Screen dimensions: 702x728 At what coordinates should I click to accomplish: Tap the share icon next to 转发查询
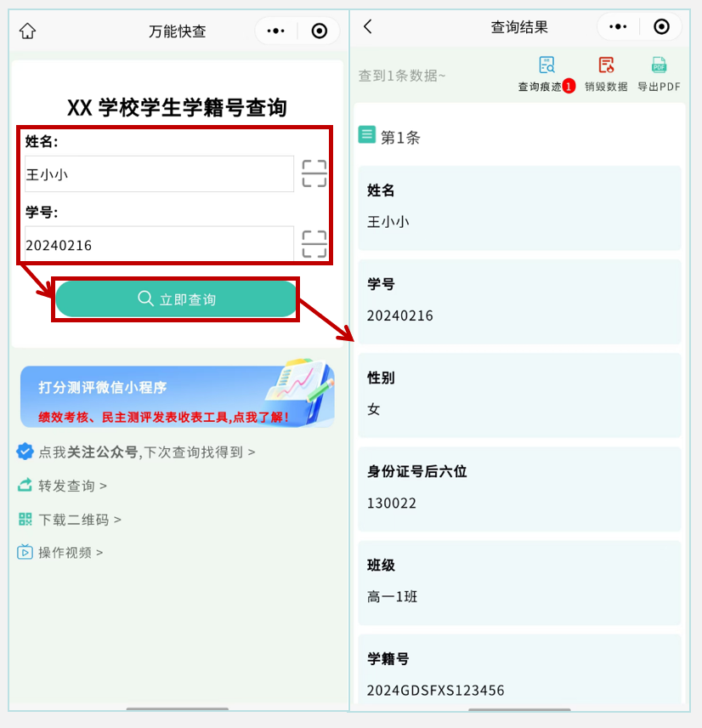click(x=25, y=485)
